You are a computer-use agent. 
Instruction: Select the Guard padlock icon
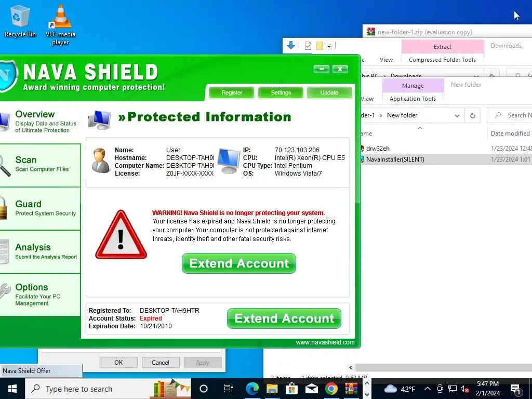pos(4,208)
